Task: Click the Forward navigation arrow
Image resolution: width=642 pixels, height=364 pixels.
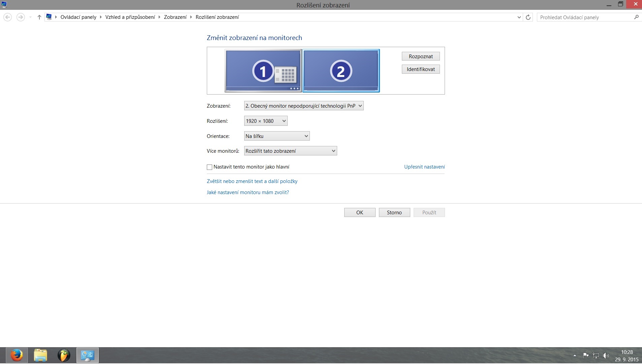Action: pos(21,17)
